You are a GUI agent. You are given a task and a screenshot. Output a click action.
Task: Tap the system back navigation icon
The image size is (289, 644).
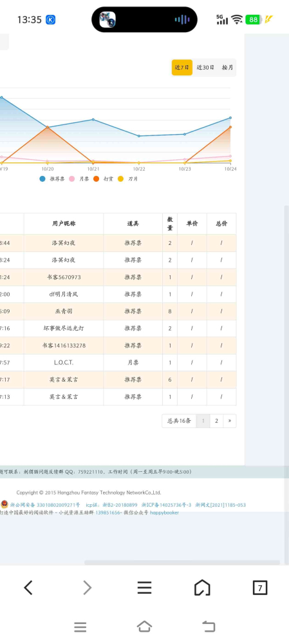coord(209,627)
